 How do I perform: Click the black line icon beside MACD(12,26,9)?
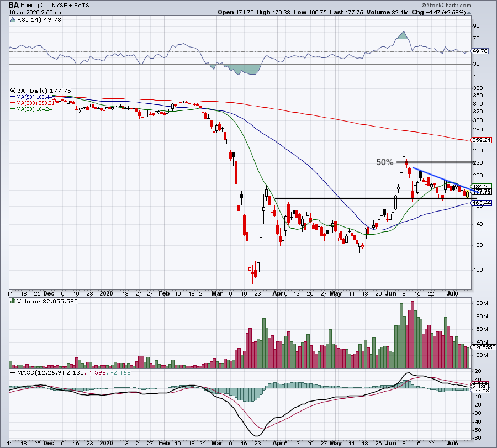tap(13, 372)
